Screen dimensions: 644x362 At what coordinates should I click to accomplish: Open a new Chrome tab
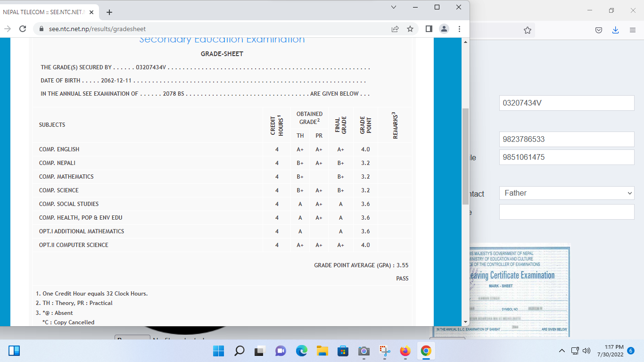click(x=109, y=12)
